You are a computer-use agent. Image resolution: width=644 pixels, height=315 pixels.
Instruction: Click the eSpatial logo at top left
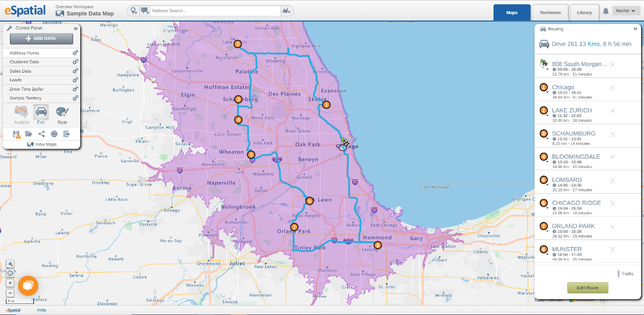coord(25,11)
